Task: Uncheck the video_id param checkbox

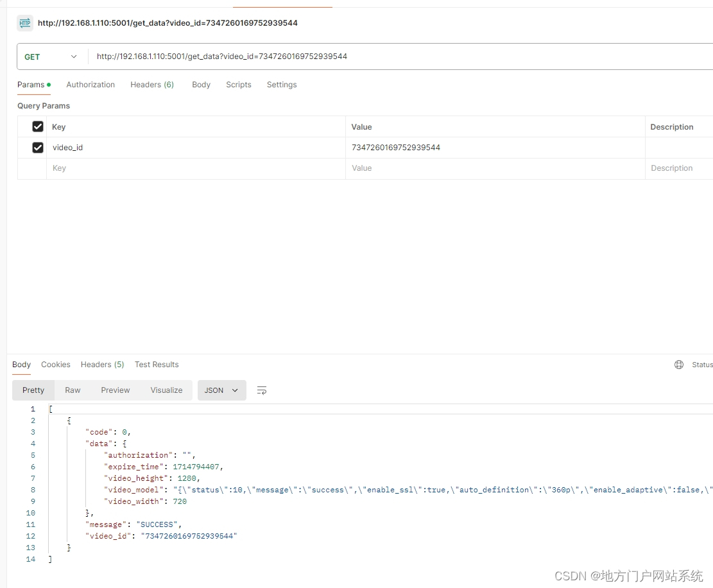Action: 38,148
